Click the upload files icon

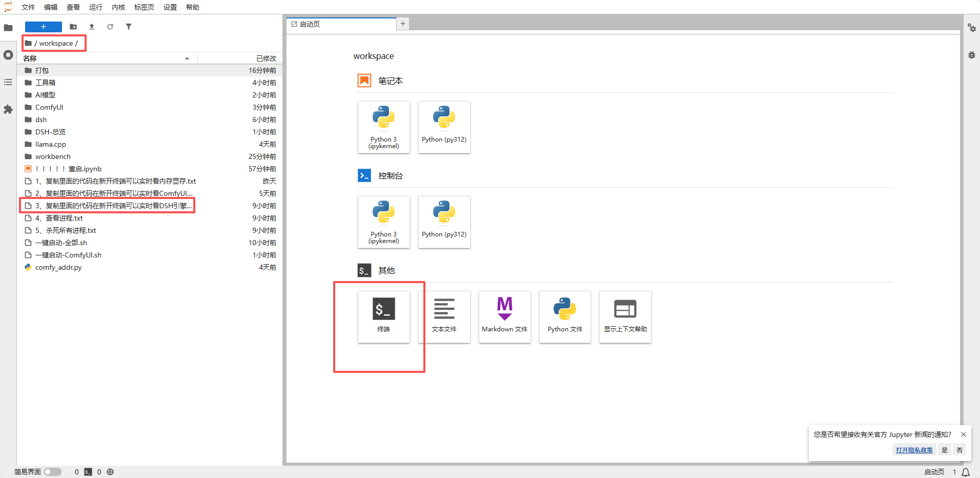pyautogui.click(x=92, y=27)
